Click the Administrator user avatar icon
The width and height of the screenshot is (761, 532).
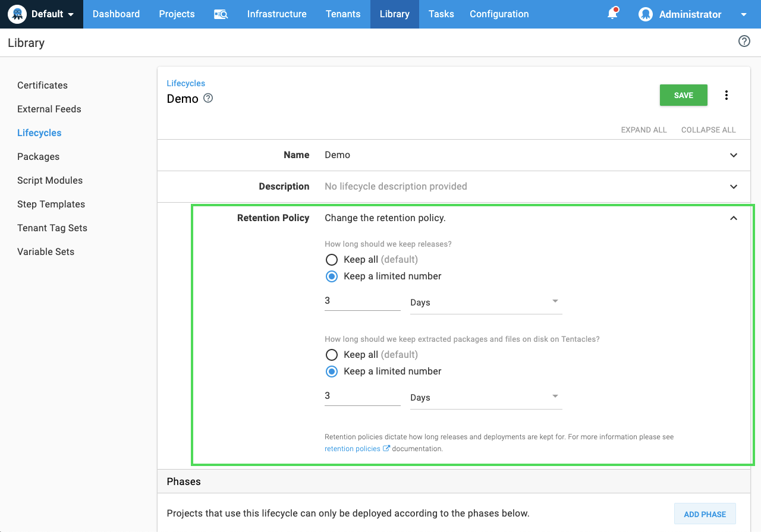point(645,14)
